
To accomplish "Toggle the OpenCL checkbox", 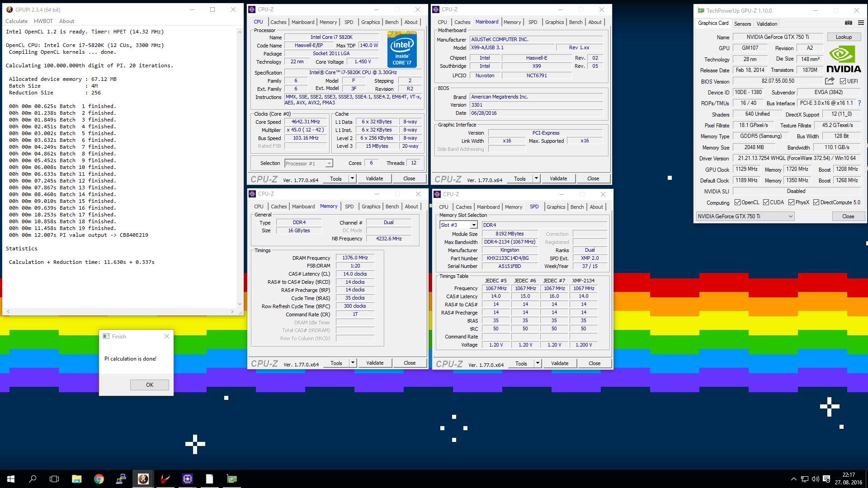I will [x=737, y=202].
